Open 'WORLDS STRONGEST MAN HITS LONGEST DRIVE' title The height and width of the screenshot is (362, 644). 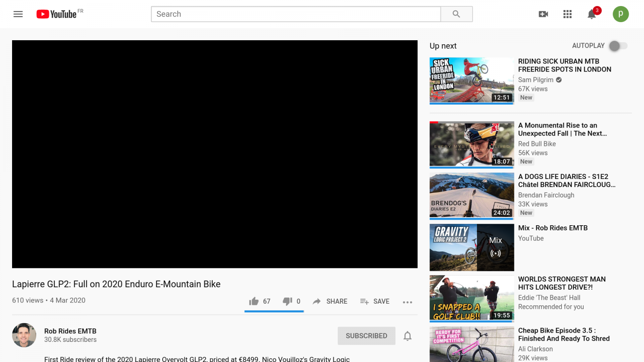[562, 283]
